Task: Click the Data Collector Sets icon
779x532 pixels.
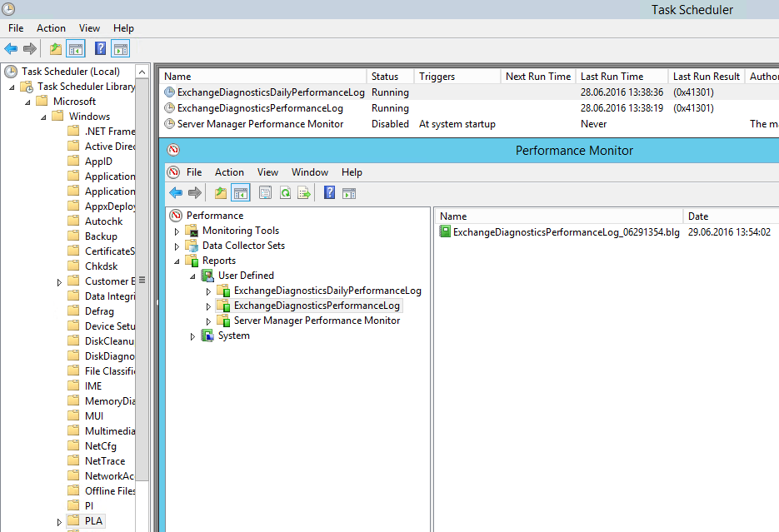Action: point(192,245)
